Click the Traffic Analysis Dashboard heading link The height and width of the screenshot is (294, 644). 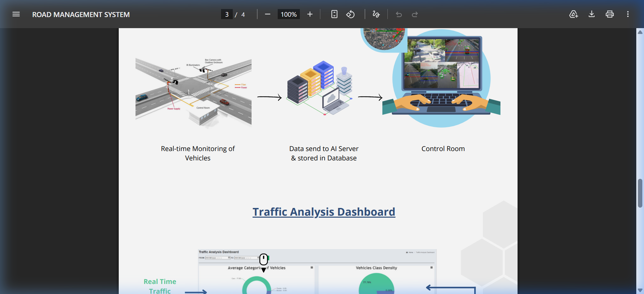[x=324, y=212]
